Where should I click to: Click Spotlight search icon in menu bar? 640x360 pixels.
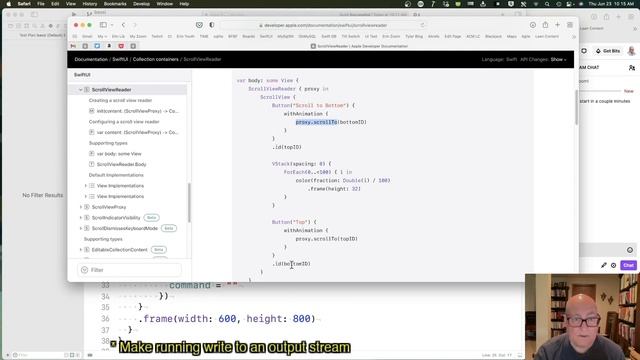click(x=547, y=4)
